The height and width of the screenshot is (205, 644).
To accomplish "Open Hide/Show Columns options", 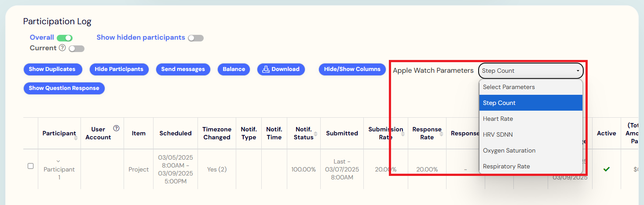I will tap(352, 69).
